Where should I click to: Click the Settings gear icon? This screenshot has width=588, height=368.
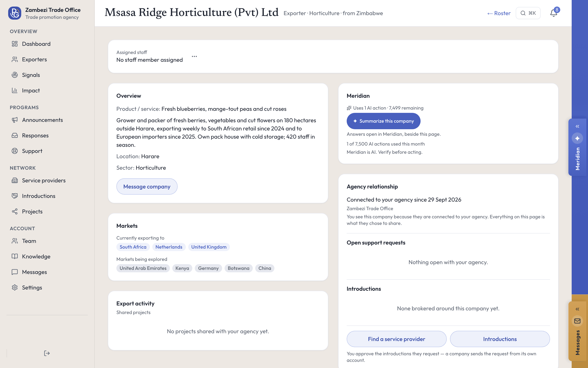[14, 288]
